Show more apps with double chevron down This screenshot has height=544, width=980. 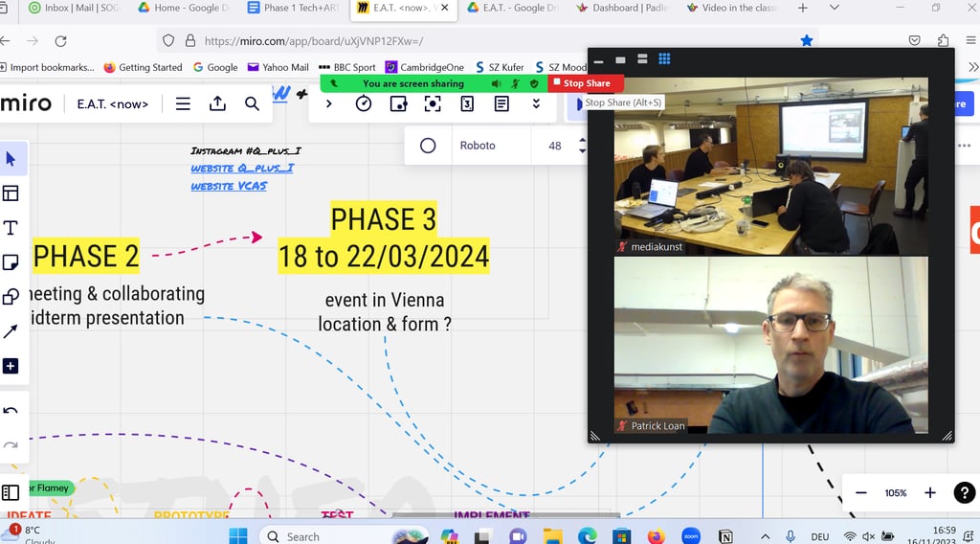point(536,103)
